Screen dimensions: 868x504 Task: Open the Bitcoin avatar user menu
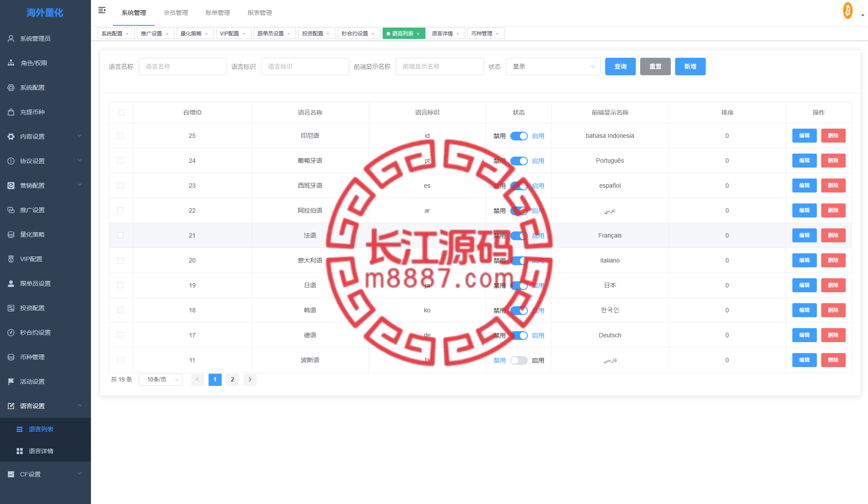coord(847,10)
